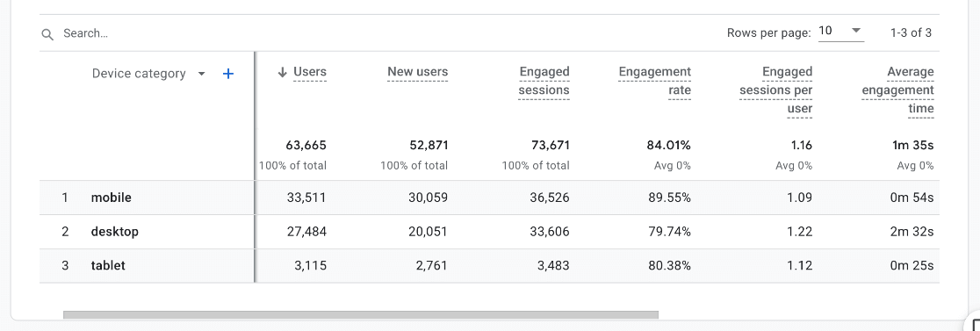Add a dimension with the blue plus icon
The height and width of the screenshot is (331, 980).
(228, 74)
